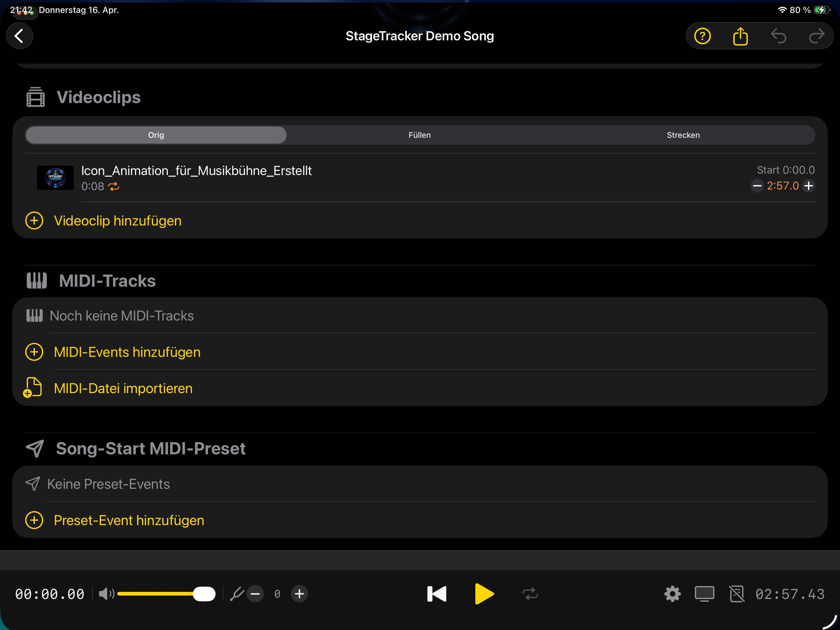Click MIDI-Events hinzufügen plus icon
The width and height of the screenshot is (840, 630).
pyautogui.click(x=34, y=352)
